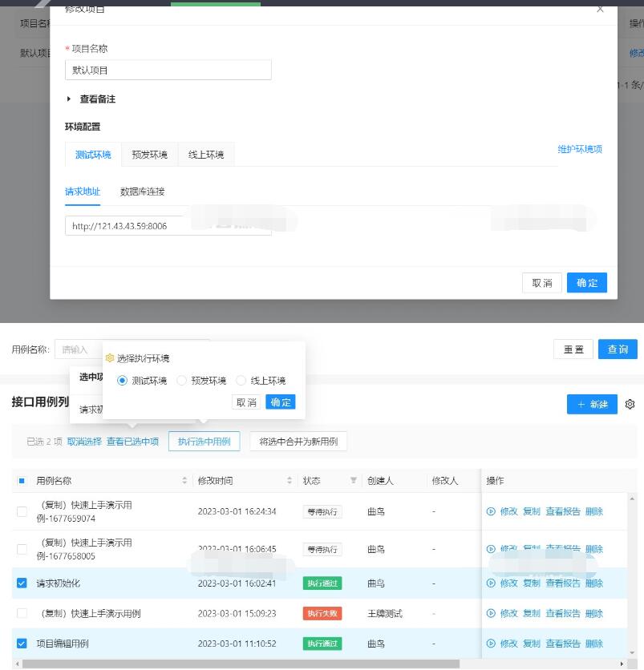Click the run icon beside 请求初始化 case
Image resolution: width=644 pixels, height=670 pixels.
tap(490, 583)
